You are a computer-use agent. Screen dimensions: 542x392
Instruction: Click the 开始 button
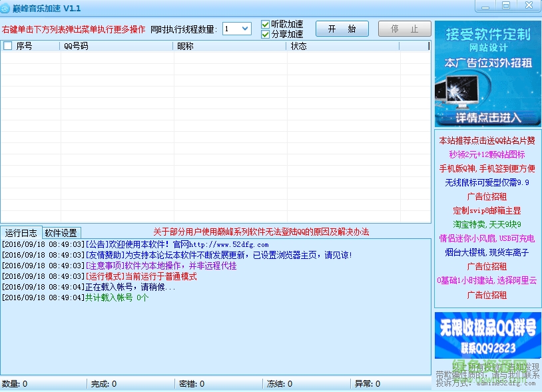[x=342, y=28]
